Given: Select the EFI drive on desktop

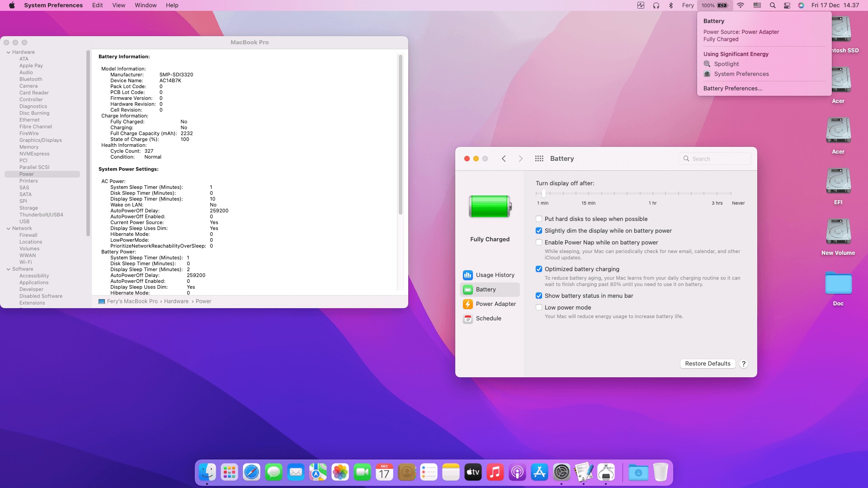Looking at the screenshot, I should [x=838, y=186].
